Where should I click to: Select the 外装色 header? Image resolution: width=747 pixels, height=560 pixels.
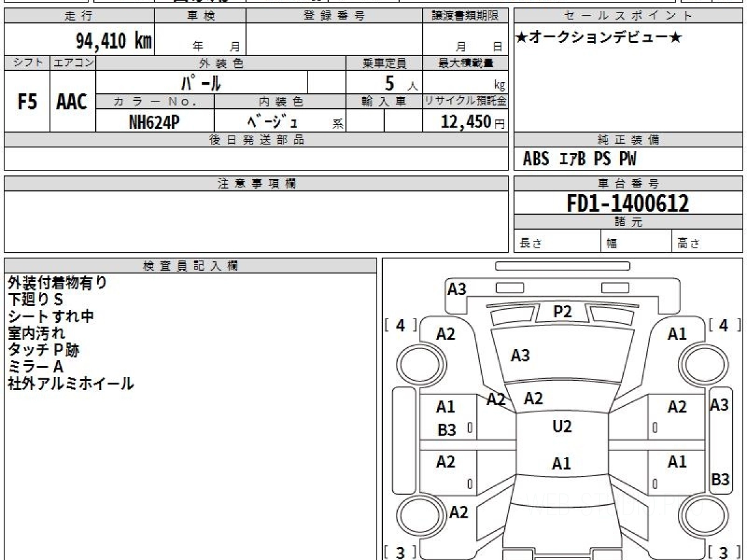click(x=221, y=63)
